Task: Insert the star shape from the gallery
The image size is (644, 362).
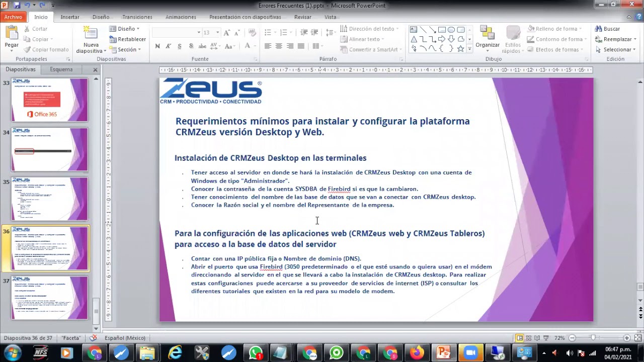Action: (x=460, y=49)
